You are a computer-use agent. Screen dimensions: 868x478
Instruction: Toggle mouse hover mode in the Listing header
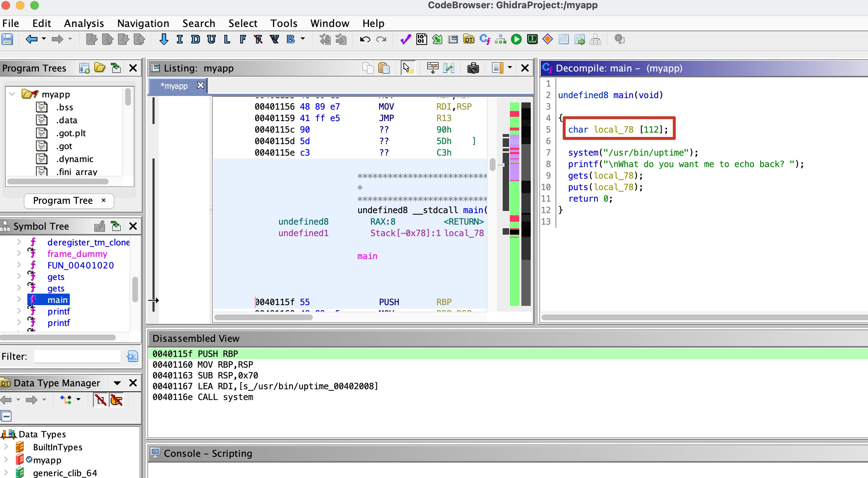[x=407, y=68]
